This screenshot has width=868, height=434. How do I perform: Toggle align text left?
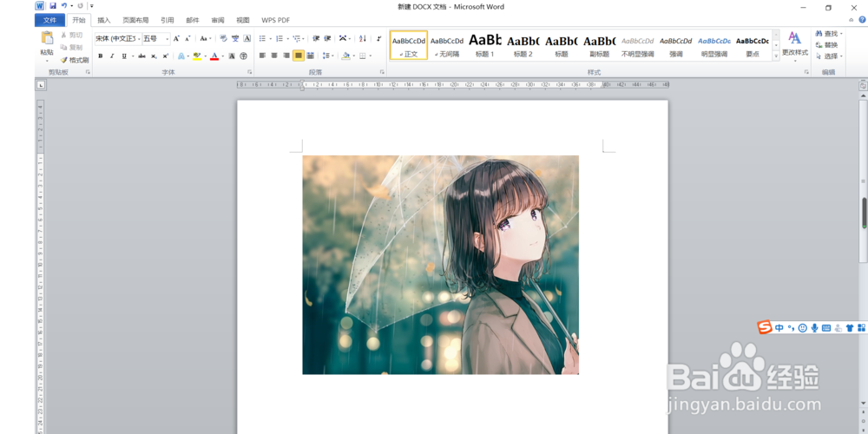(262, 56)
